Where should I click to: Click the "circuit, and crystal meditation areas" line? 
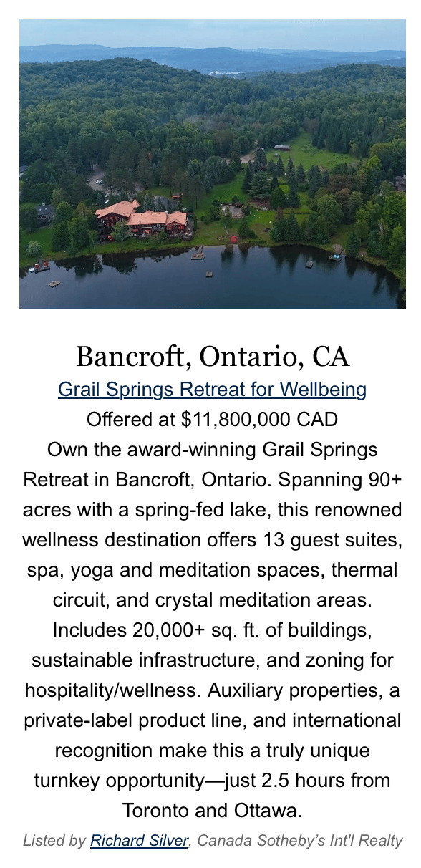pyautogui.click(x=212, y=600)
